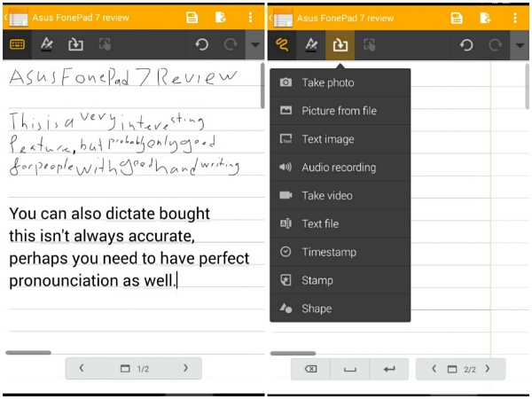The image size is (532, 399).
Task: Tap the greyed selection tool in right screen
Action: coord(370,45)
